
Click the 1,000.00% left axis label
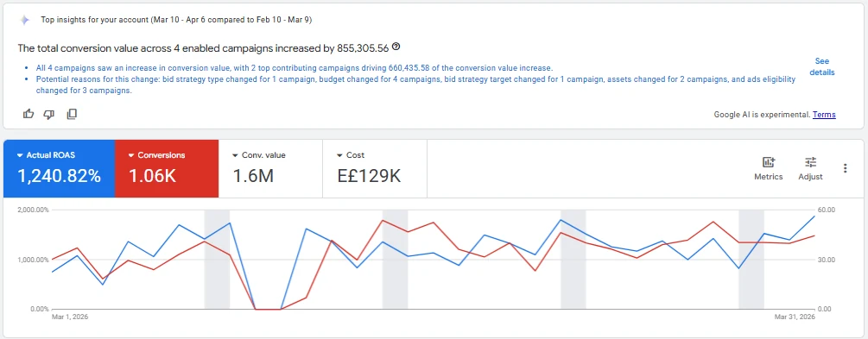point(34,260)
